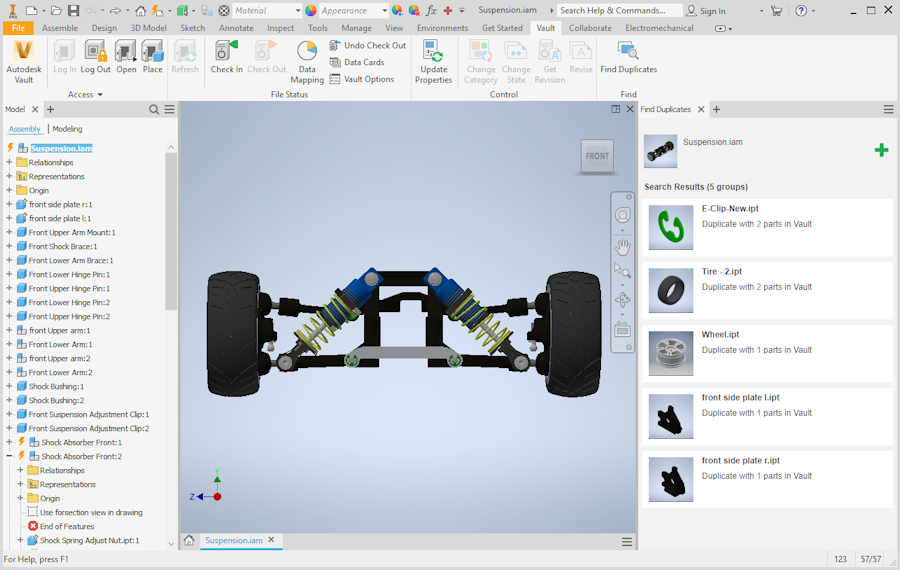Click Undo Check Out

[367, 45]
